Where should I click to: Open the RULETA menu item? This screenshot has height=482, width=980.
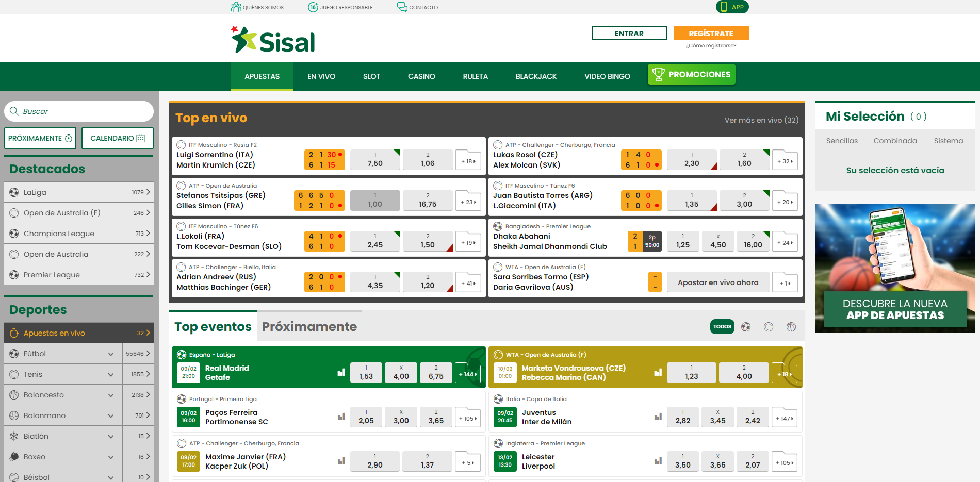click(x=475, y=76)
